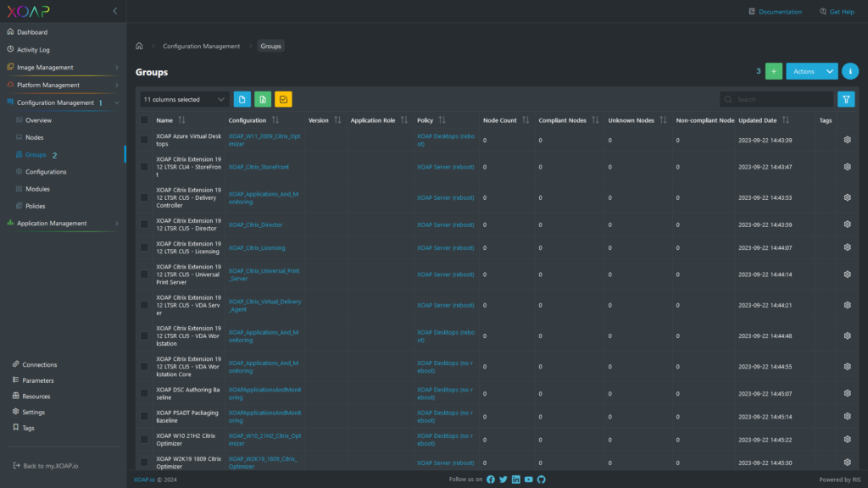Check the VDA Server group row checkbox

click(x=144, y=305)
